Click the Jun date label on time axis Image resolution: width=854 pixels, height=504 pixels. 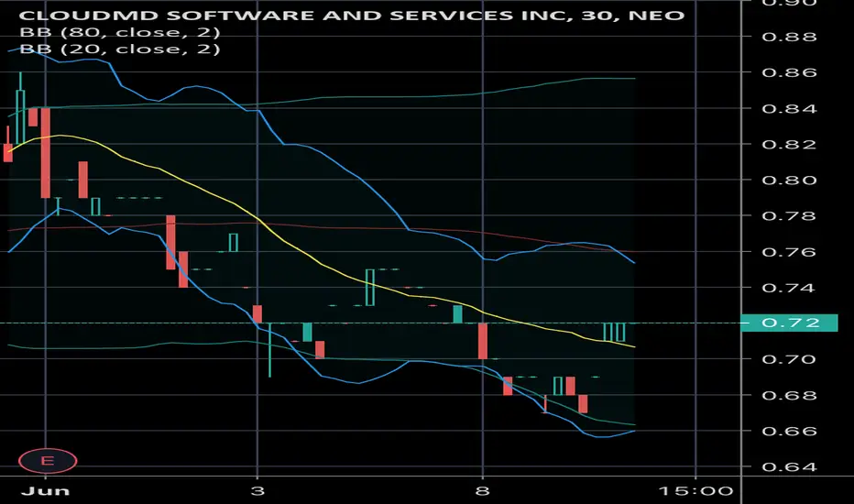pyautogui.click(x=45, y=491)
